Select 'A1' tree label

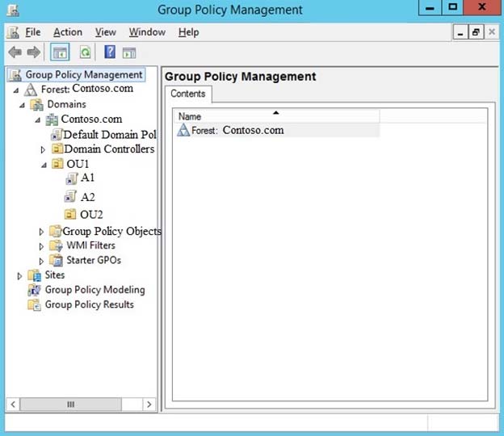click(x=87, y=178)
